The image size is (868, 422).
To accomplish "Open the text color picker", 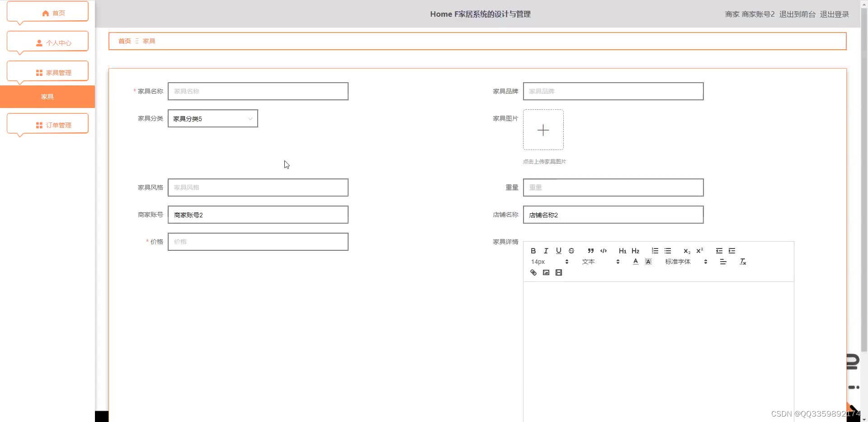I will 635,262.
